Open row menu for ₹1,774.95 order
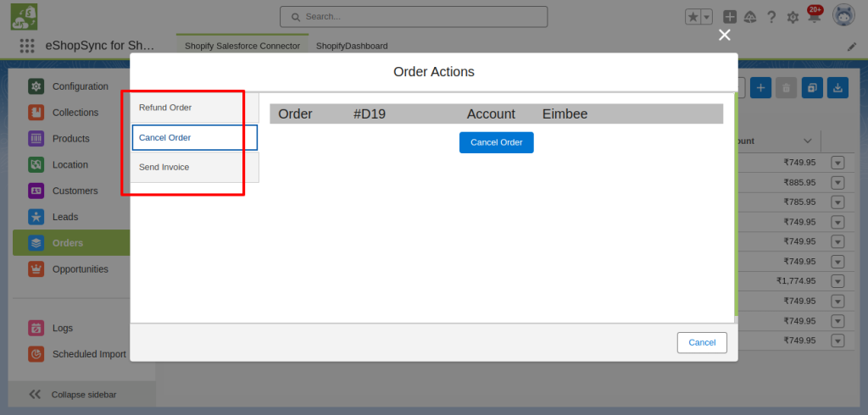The width and height of the screenshot is (868, 415). click(x=837, y=281)
